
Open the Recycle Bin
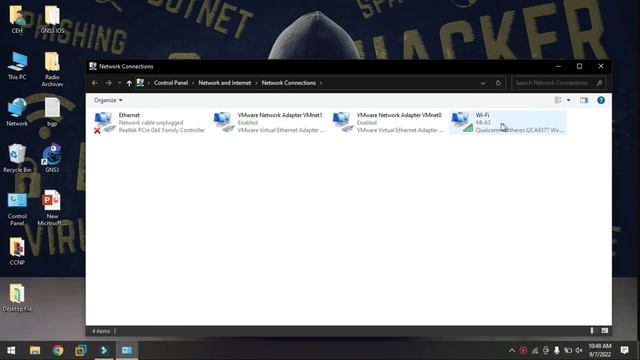(x=17, y=158)
